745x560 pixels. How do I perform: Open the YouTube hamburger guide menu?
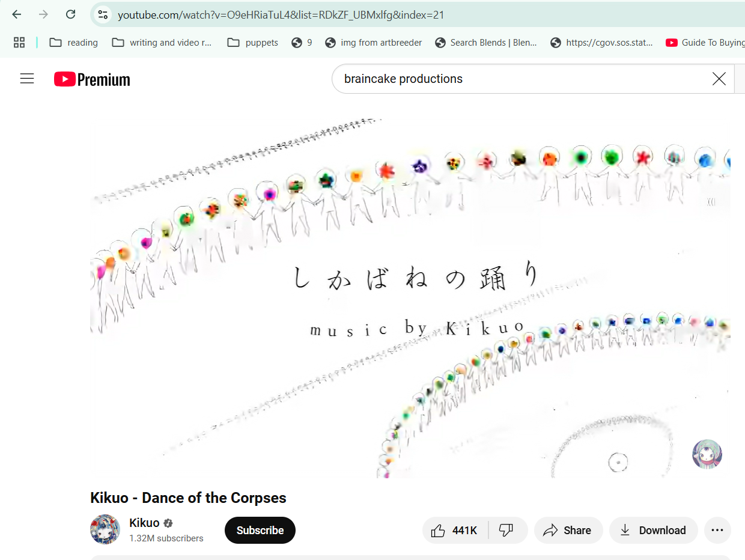(x=27, y=79)
